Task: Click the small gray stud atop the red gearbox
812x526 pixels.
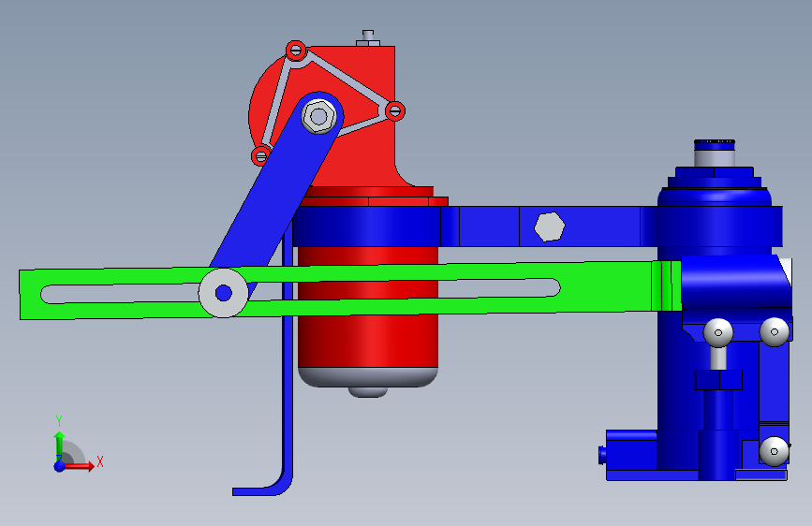Action: [368, 38]
